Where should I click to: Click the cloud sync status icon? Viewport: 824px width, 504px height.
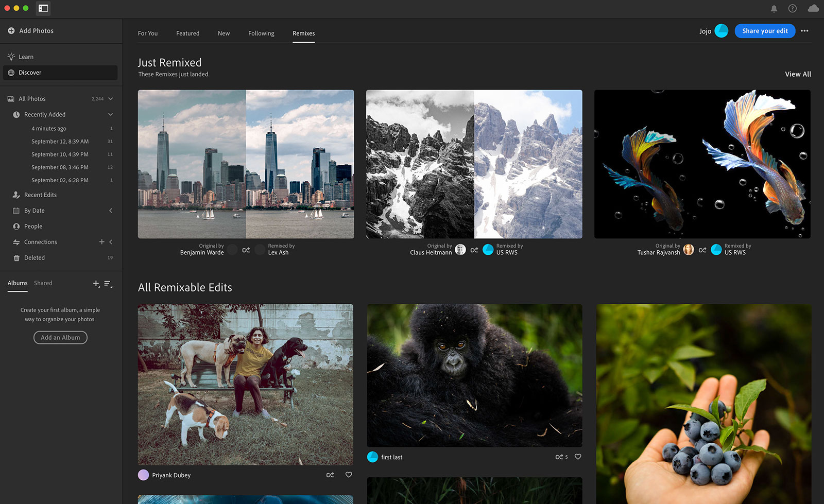coord(813,9)
